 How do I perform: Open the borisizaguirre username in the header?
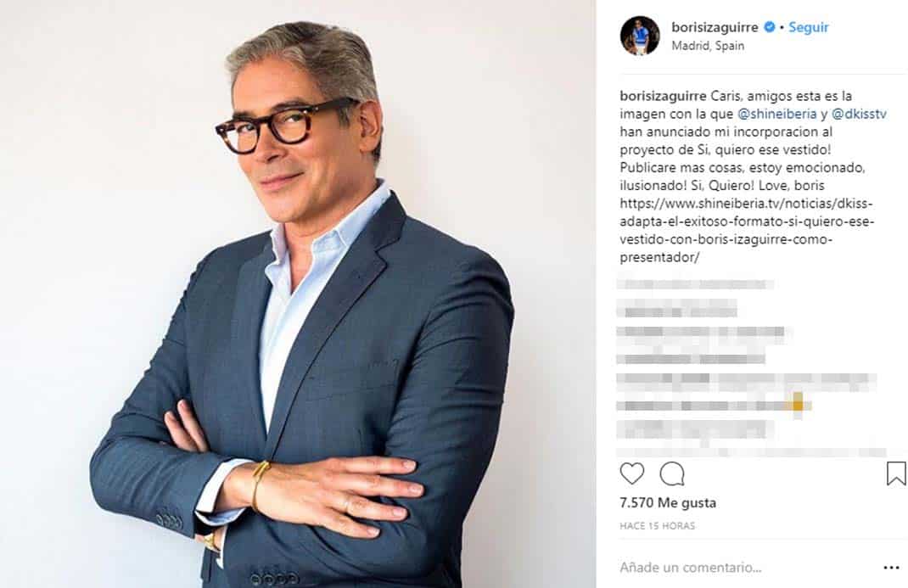[x=715, y=27]
